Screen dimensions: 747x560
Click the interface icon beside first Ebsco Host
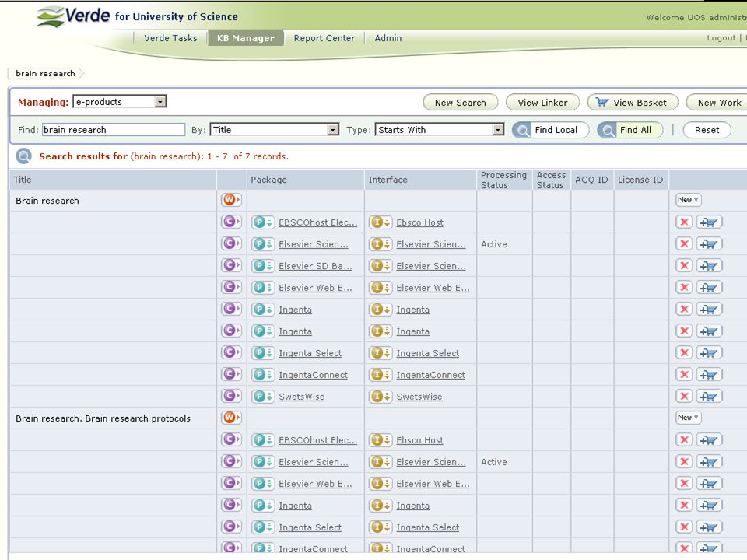pos(381,222)
